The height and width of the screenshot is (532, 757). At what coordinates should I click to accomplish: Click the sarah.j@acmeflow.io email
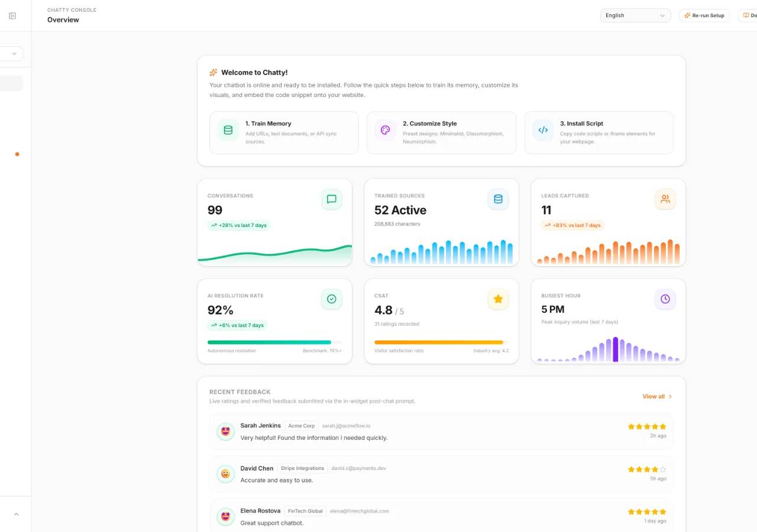[x=346, y=426]
